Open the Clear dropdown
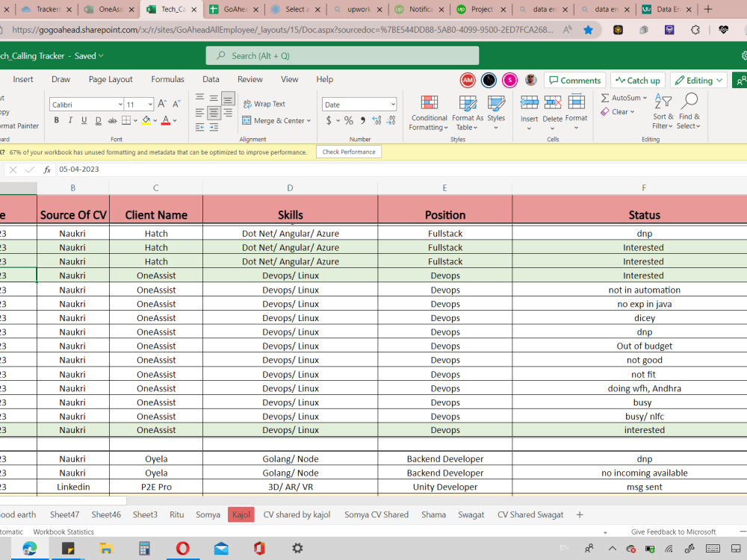Screen dimensions: 747x560 618,111
